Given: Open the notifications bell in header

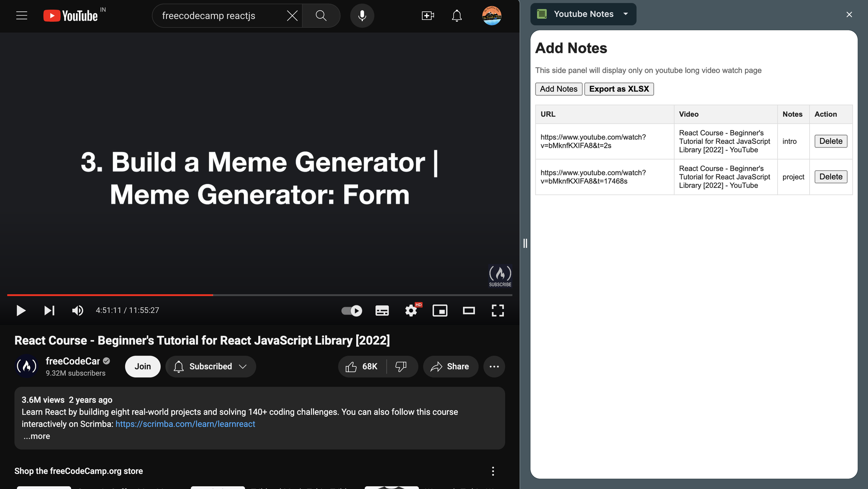Looking at the screenshot, I should point(457,16).
